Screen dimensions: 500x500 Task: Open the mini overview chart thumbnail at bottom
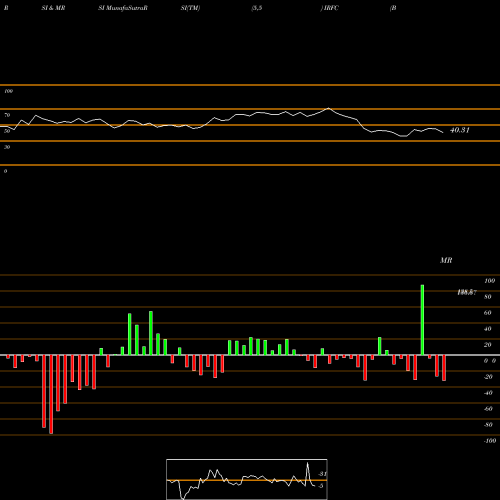tap(247, 479)
